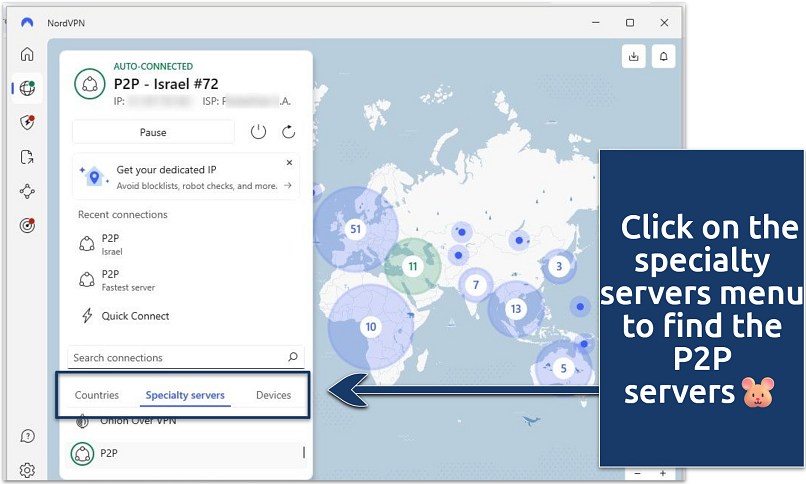Open the notifications bell icon
The height and width of the screenshot is (484, 806).
coord(664,57)
